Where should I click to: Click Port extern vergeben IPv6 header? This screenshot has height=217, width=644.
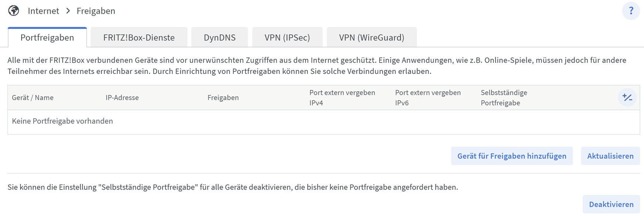(428, 98)
